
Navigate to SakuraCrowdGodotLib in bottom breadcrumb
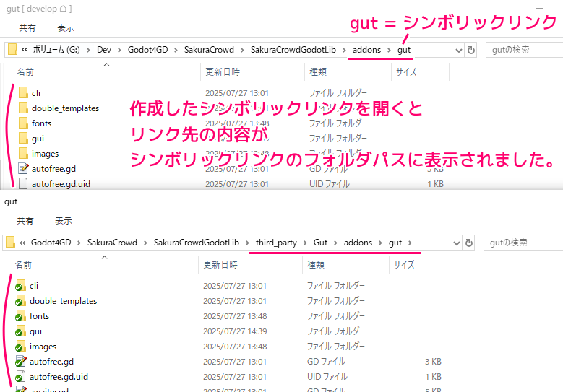click(x=197, y=243)
